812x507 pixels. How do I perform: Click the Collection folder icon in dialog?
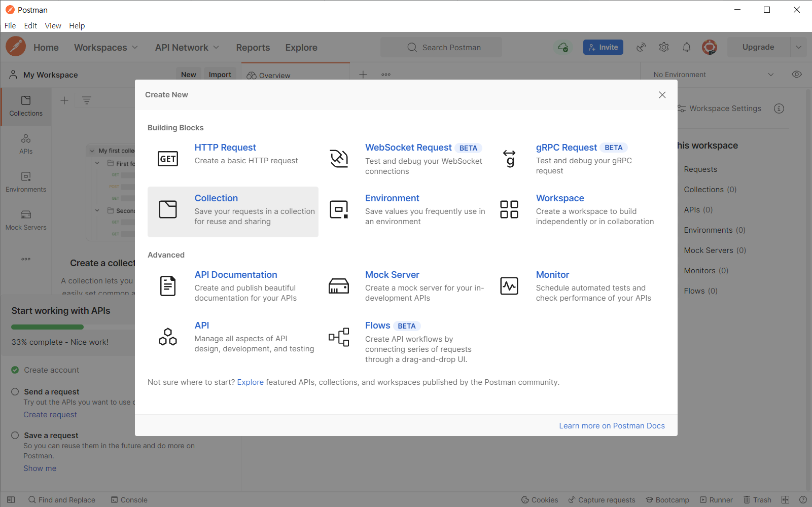(x=168, y=209)
